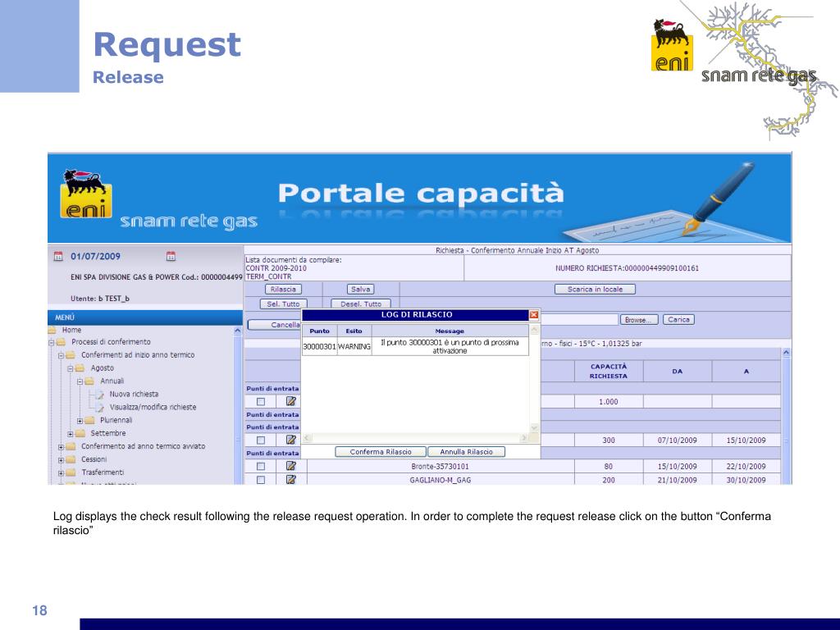
Task: Tick the checkbox in the GAGLIANO-M_GAG row
Action: click(x=260, y=479)
